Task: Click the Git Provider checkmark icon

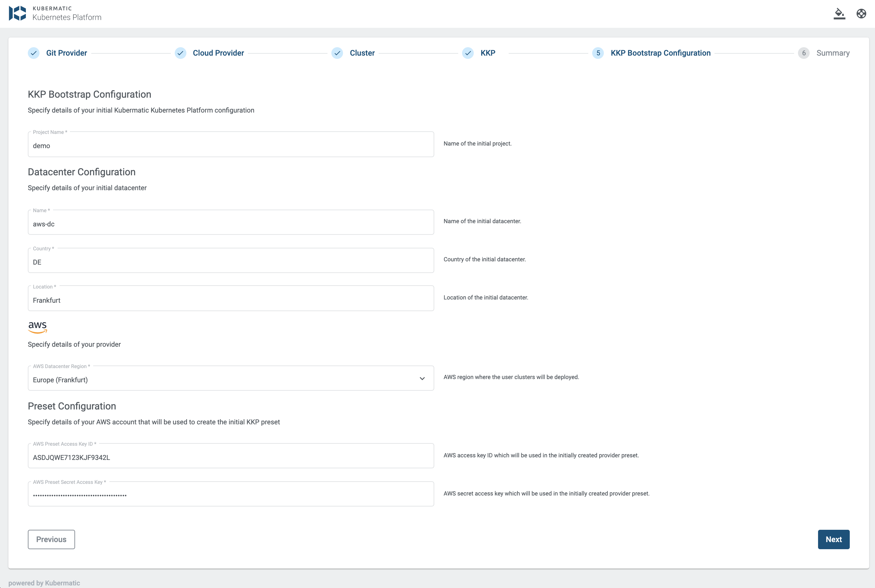Action: [34, 53]
